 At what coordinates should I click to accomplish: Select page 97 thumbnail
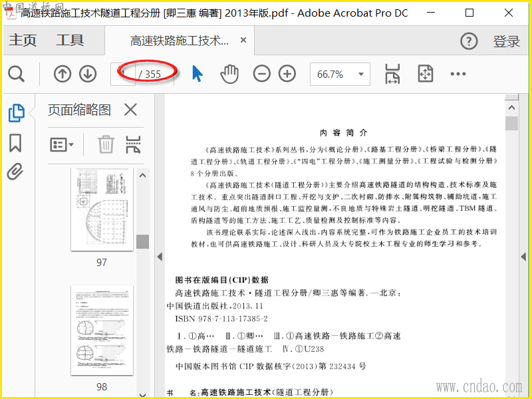tap(102, 209)
